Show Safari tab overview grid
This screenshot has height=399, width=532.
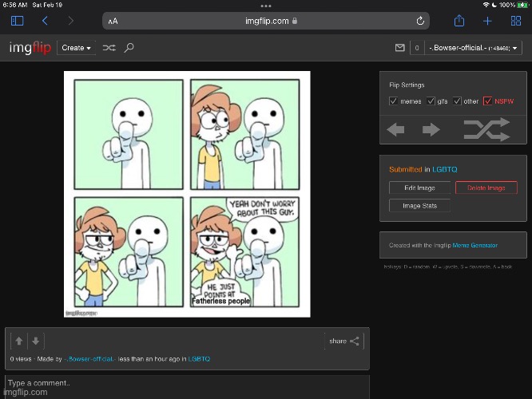click(x=516, y=21)
